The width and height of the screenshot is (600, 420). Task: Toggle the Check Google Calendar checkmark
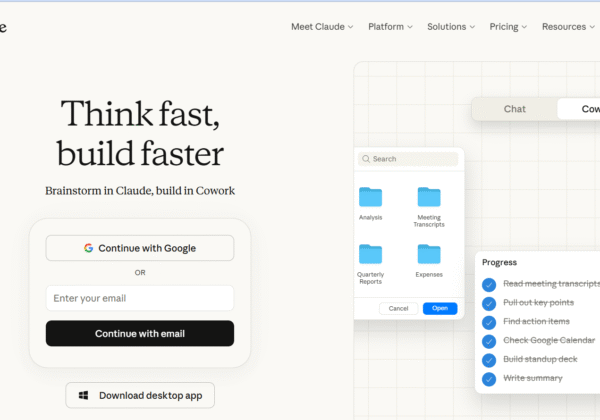(x=489, y=341)
